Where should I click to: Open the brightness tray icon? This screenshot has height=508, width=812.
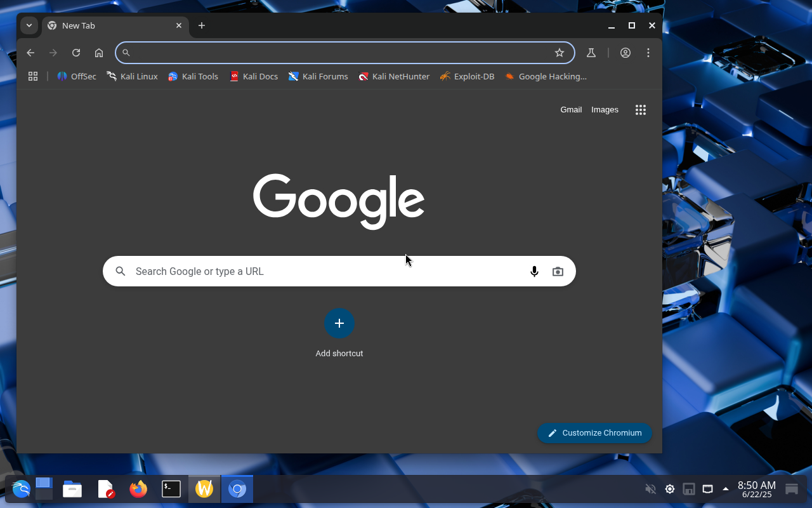pos(669,489)
